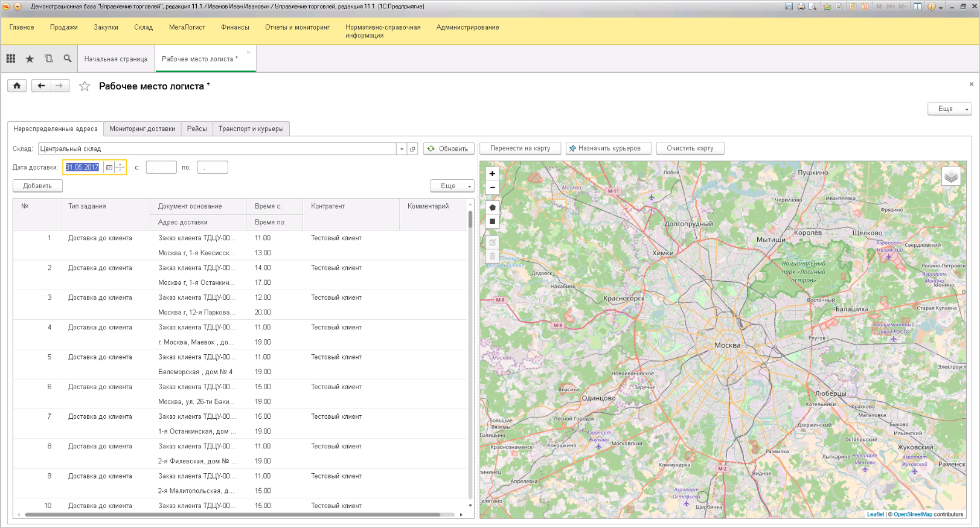Select the rectangle draw tool on map
Image resolution: width=980 pixels, height=528 pixels.
point(492,221)
